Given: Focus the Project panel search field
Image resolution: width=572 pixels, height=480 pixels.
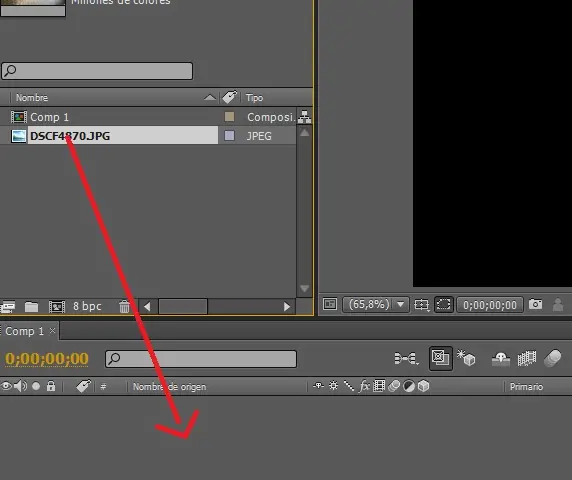Looking at the screenshot, I should (97, 71).
